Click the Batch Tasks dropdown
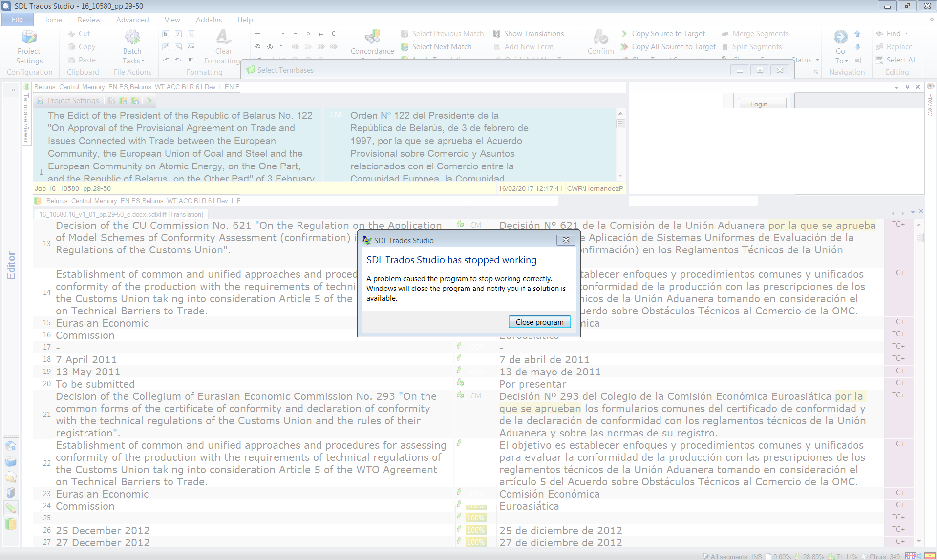This screenshot has width=937, height=560. tap(132, 47)
